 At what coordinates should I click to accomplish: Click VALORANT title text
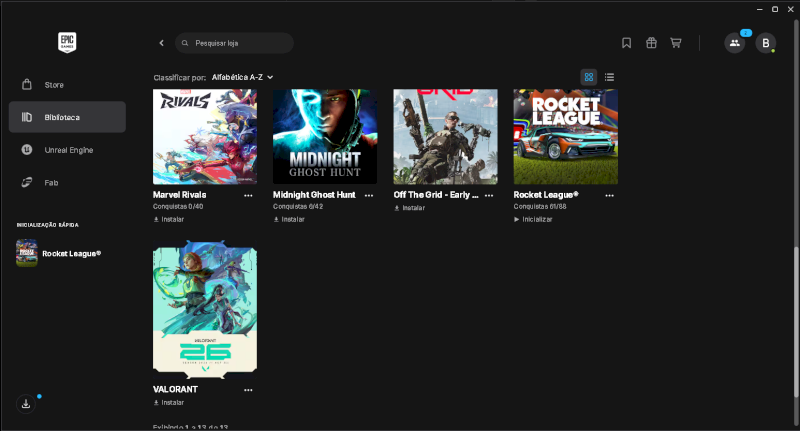pyautogui.click(x=175, y=389)
